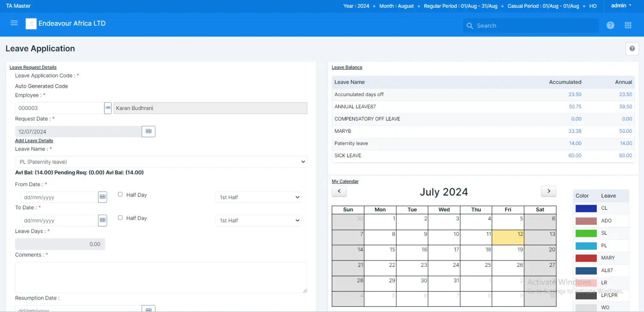The image size is (644, 312).
Task: Open the employee lookup list icon
Action: [x=108, y=108]
